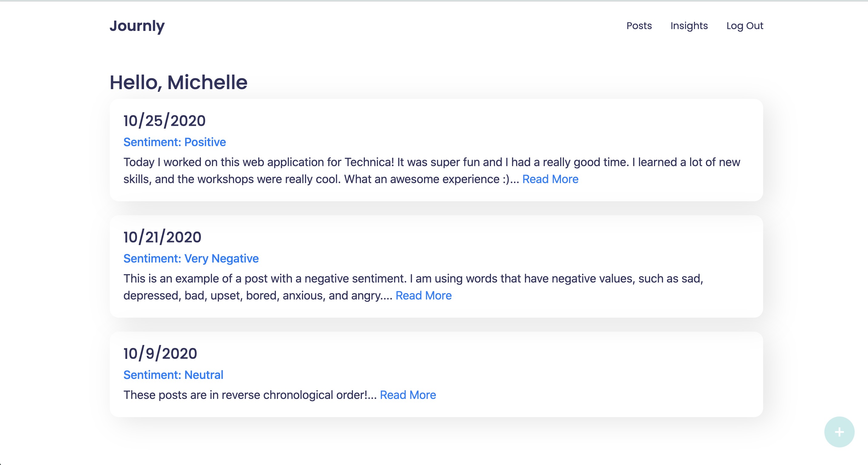Click the negative sentiment post body text
Image resolution: width=868 pixels, height=465 pixels.
(x=337, y=279)
